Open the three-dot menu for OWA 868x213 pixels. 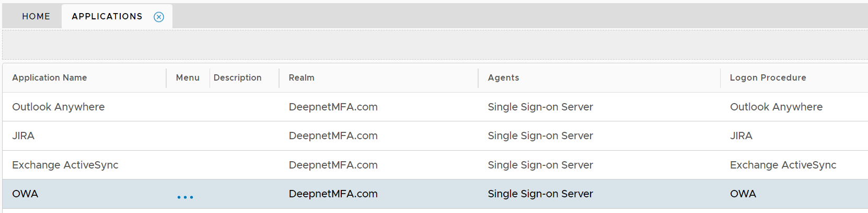tap(185, 197)
